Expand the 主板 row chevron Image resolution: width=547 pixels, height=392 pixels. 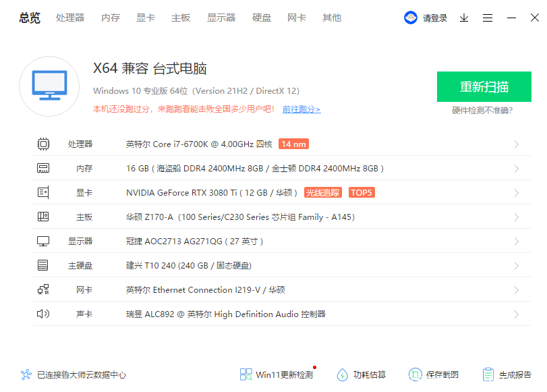point(517,217)
